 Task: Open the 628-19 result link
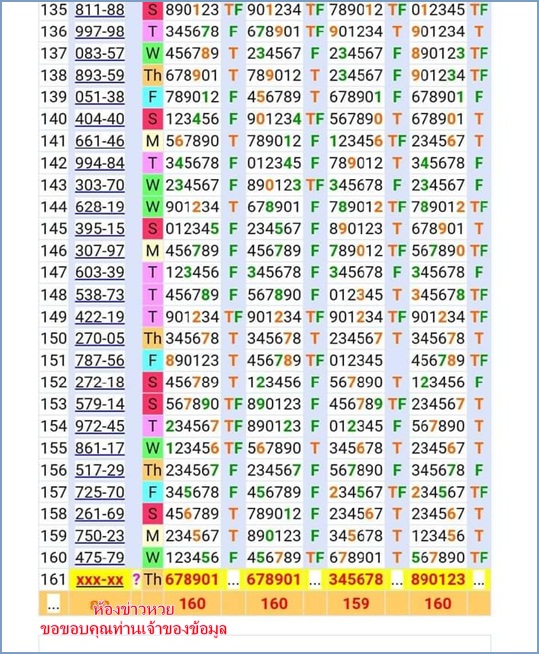100,207
